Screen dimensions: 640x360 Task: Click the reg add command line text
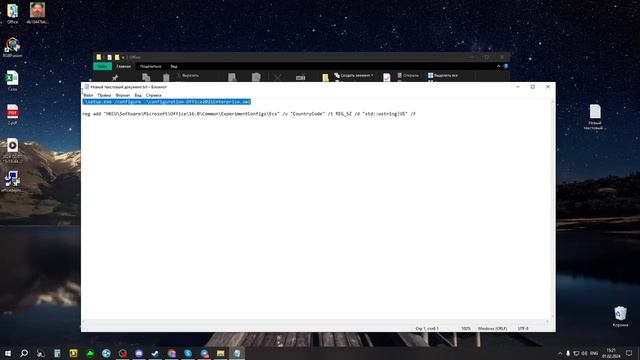click(249, 114)
